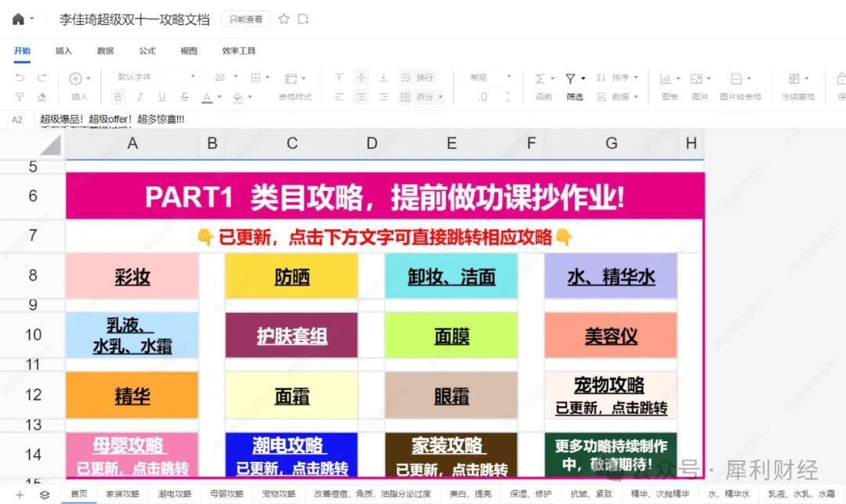Open the 视图 ribbon tab

[189, 51]
